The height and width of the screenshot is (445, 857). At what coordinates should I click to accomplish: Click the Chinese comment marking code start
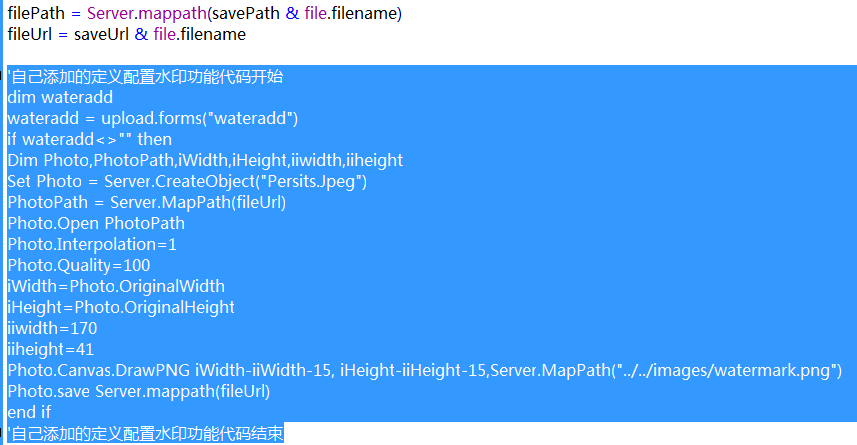145,77
